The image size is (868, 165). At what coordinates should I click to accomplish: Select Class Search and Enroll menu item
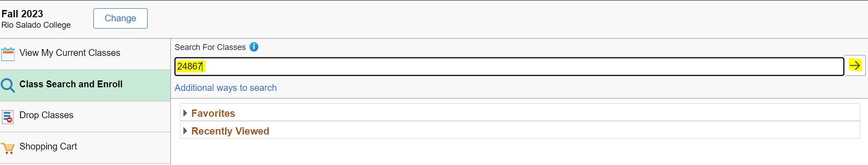pos(85,85)
